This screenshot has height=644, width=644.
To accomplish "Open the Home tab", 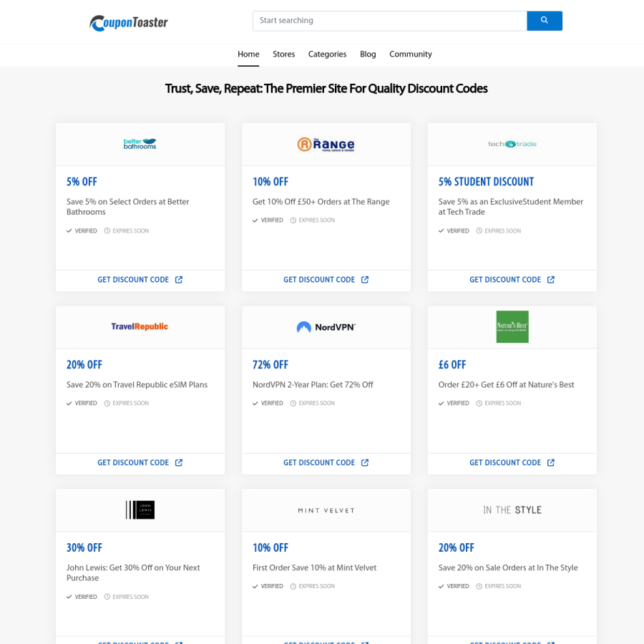I will click(x=248, y=54).
